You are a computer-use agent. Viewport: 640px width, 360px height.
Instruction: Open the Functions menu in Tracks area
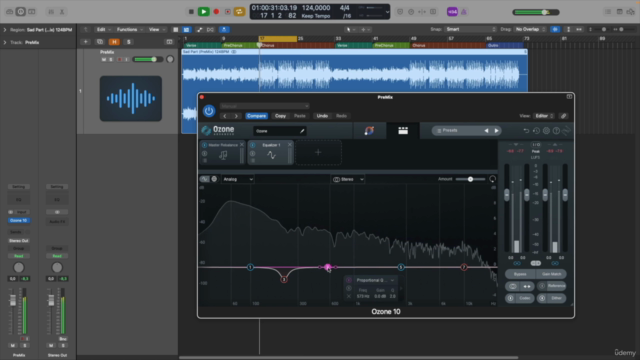click(129, 29)
